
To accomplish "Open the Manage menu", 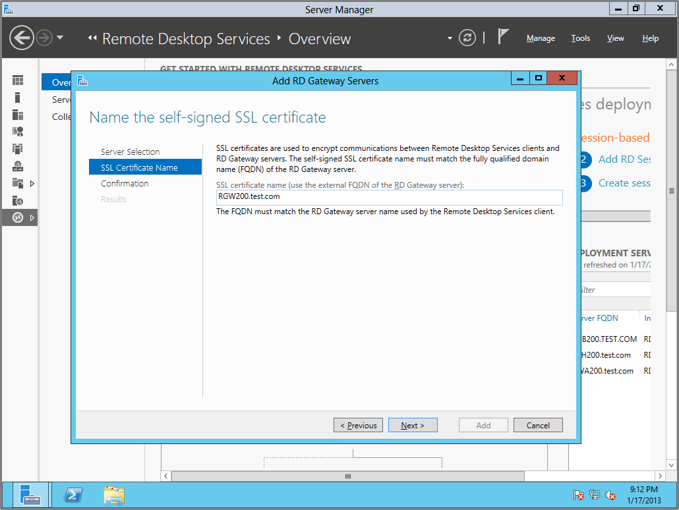I will click(x=540, y=38).
